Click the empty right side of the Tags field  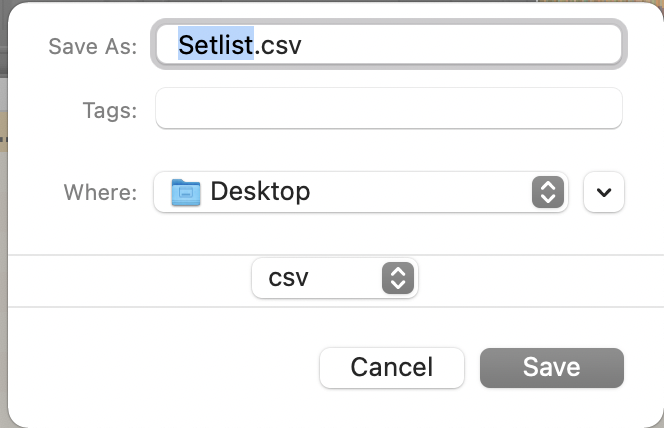[x=560, y=109]
